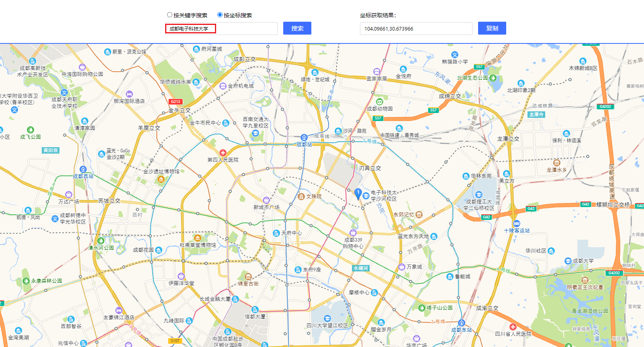644x347 pixels.
Task: Click the 新城市广场 shopping icon
Action: pos(266,200)
